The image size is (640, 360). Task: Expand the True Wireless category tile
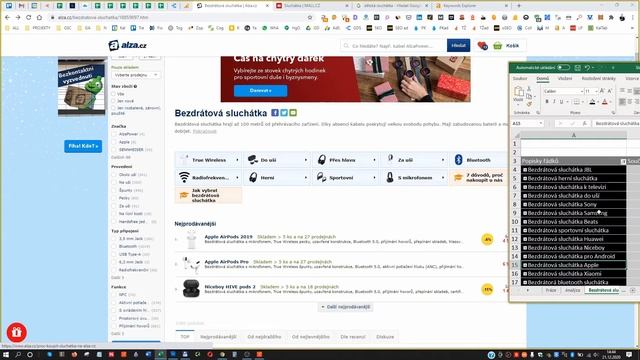tap(208, 160)
